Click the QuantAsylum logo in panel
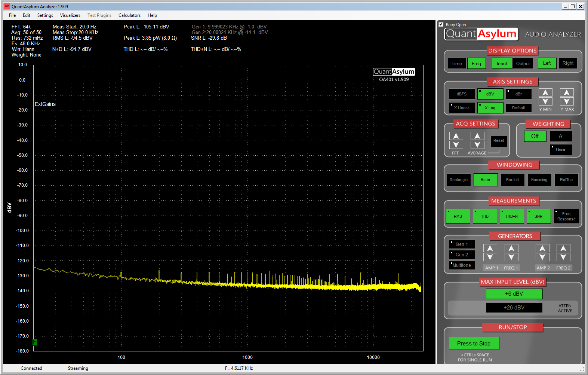The image size is (588, 375). tap(481, 34)
